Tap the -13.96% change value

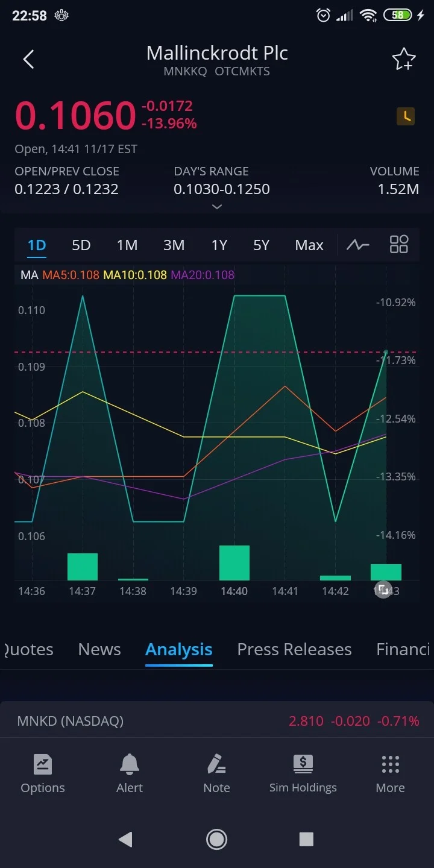(x=169, y=124)
